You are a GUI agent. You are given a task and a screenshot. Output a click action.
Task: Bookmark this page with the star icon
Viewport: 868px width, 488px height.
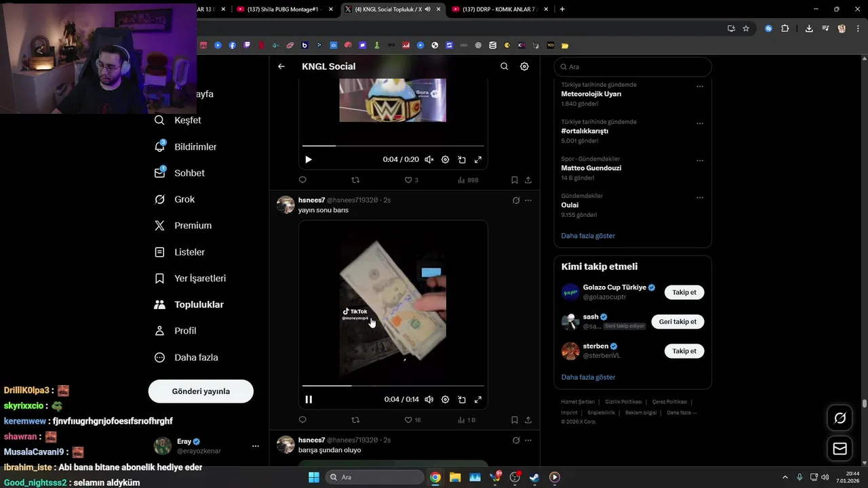click(x=746, y=28)
